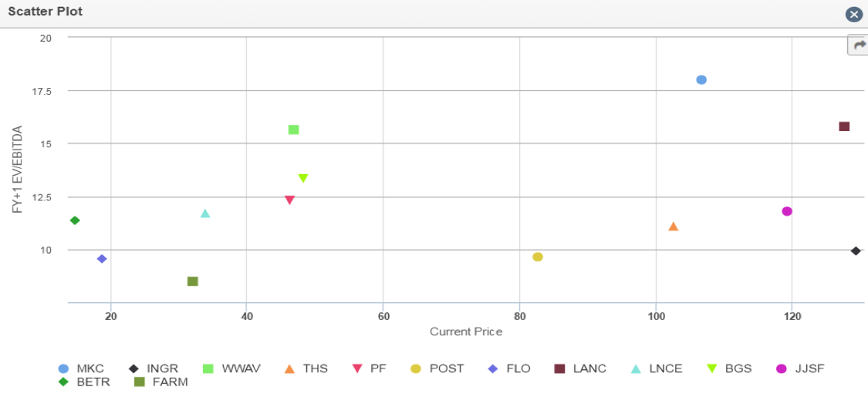868x397 pixels.
Task: Toggle the BETR legend entry
Action: [x=84, y=382]
